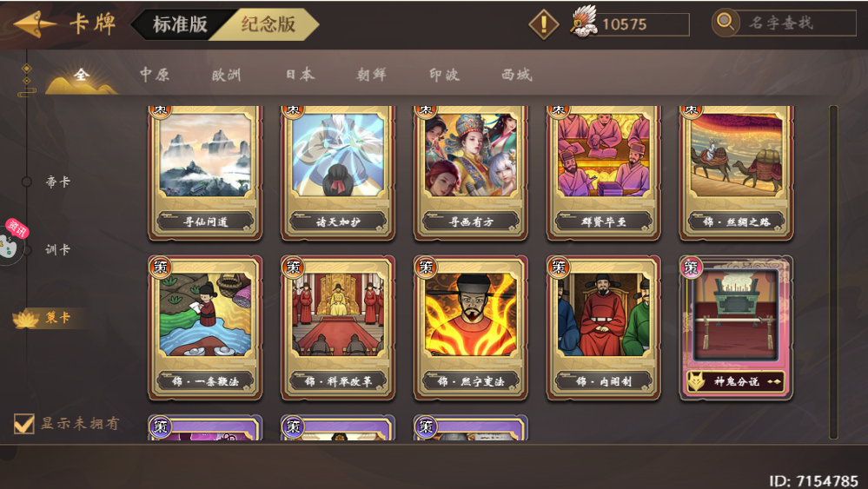Open the exclamation warning diamond icon
Screen dimensions: 868x489
point(544,24)
